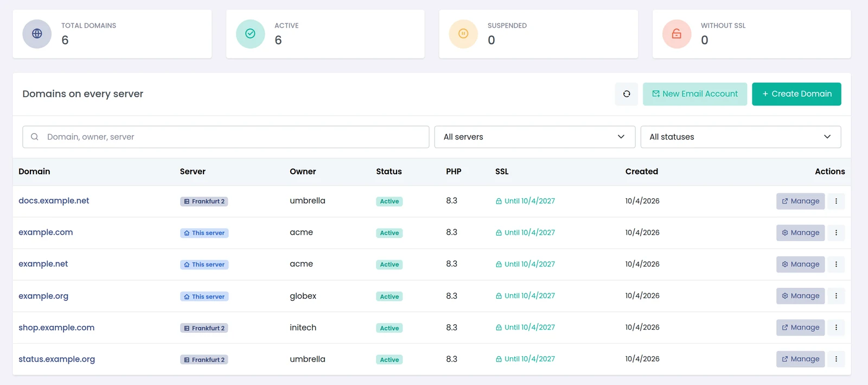Click the SSL lock expiry for example.org
This screenshot has height=385, width=868.
pyautogui.click(x=525, y=296)
